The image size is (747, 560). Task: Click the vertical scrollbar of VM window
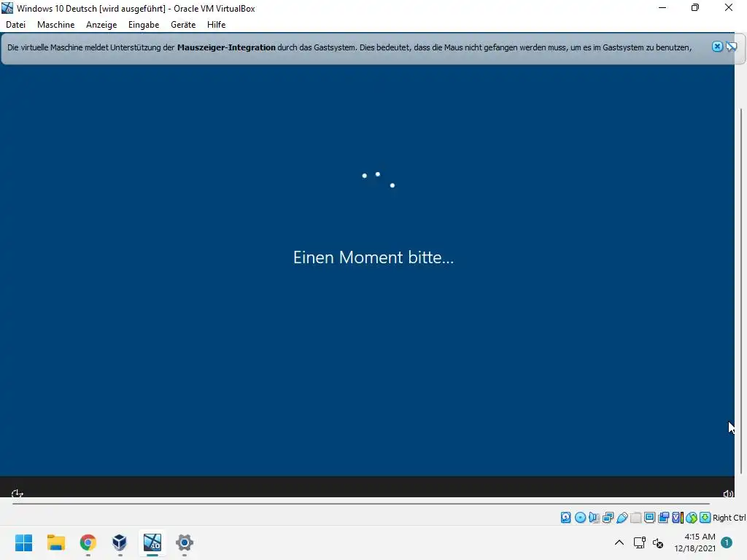tap(741, 290)
